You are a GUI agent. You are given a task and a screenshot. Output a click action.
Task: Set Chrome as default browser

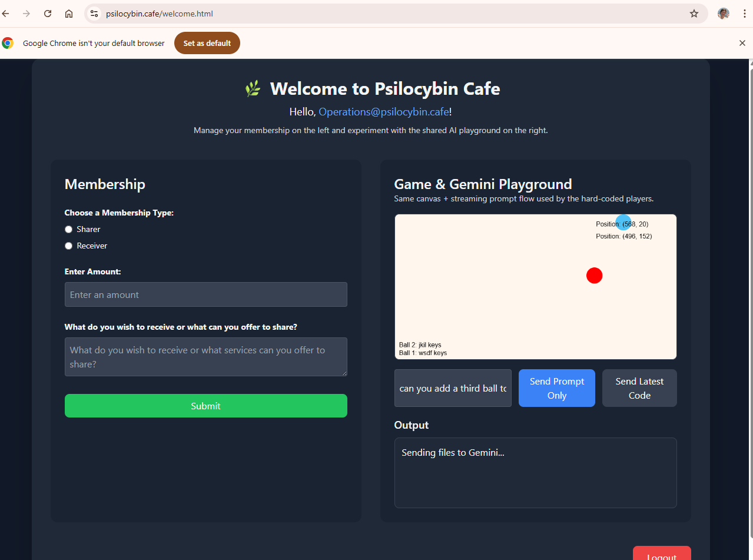(207, 43)
